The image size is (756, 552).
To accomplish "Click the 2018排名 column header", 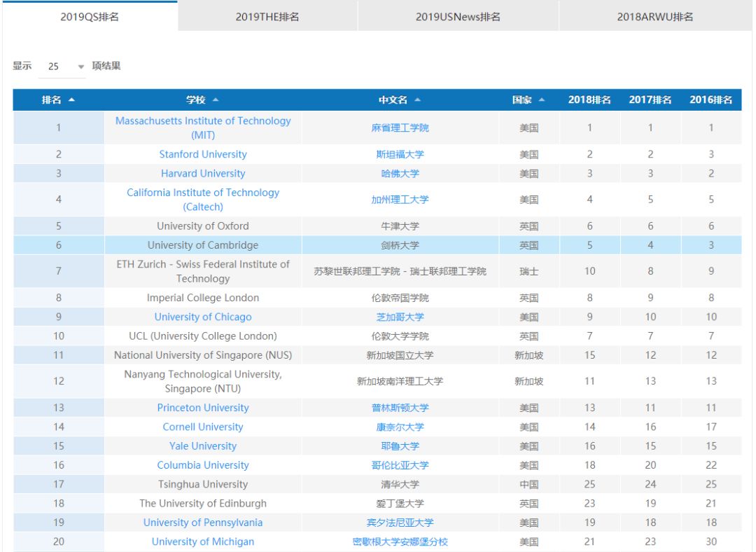I will click(589, 100).
